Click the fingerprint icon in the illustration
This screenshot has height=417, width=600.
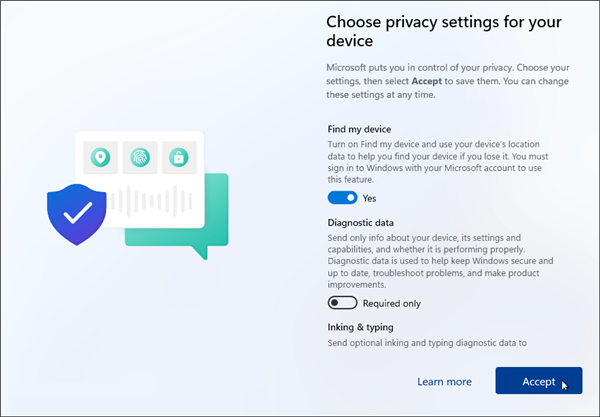pos(139,157)
